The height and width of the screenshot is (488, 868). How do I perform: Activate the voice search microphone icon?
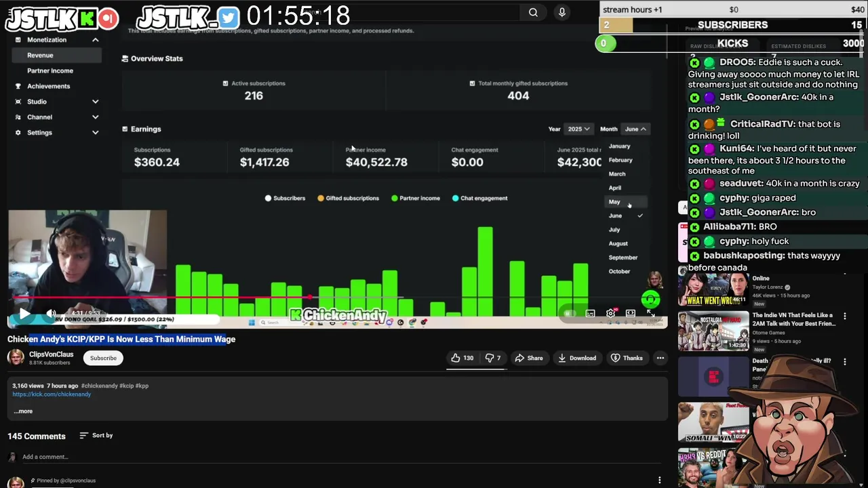(x=561, y=12)
